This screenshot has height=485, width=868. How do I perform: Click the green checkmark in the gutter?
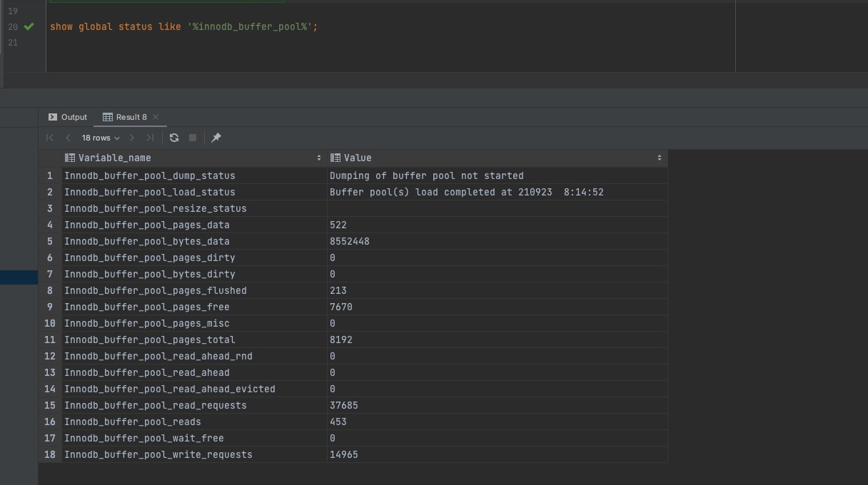[29, 26]
